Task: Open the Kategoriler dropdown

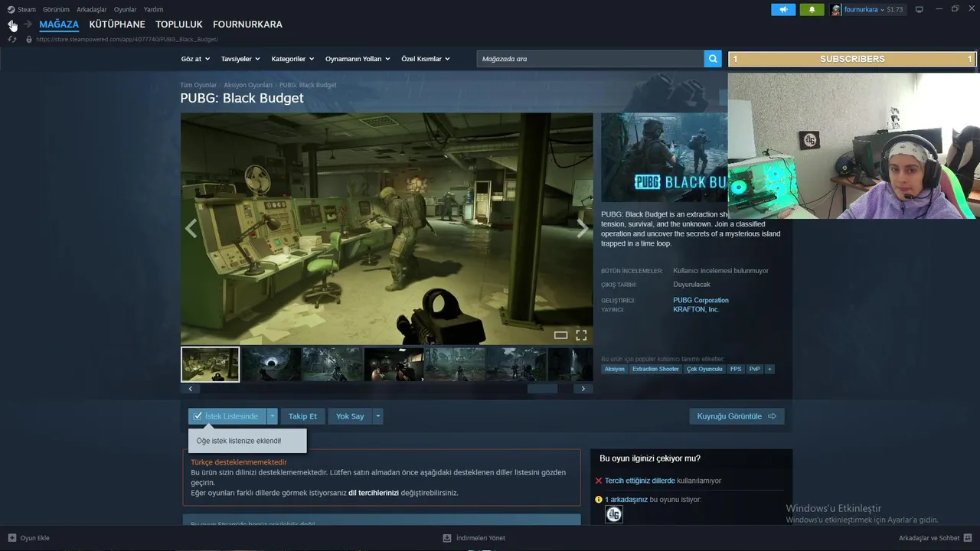Action: point(292,59)
